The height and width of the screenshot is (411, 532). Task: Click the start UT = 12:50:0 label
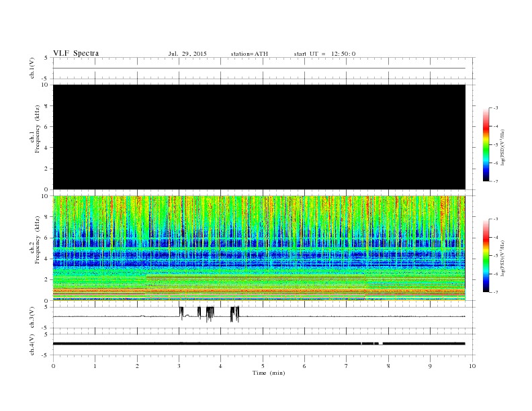point(324,54)
